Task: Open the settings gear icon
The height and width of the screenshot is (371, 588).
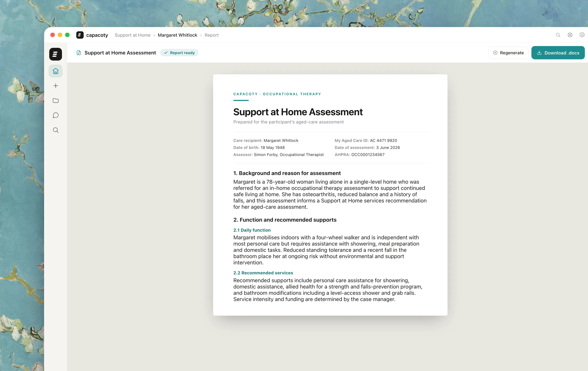Action: pos(582,35)
